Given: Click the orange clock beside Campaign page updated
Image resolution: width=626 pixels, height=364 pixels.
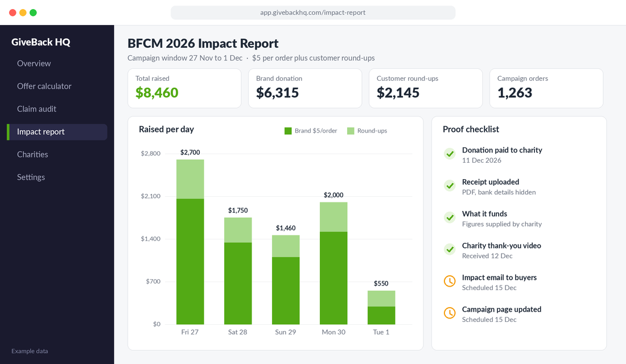Looking at the screenshot, I should (x=450, y=313).
